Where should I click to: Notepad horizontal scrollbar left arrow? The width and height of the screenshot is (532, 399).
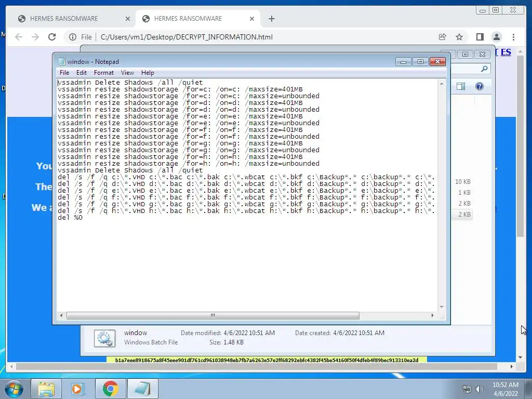(x=61, y=315)
